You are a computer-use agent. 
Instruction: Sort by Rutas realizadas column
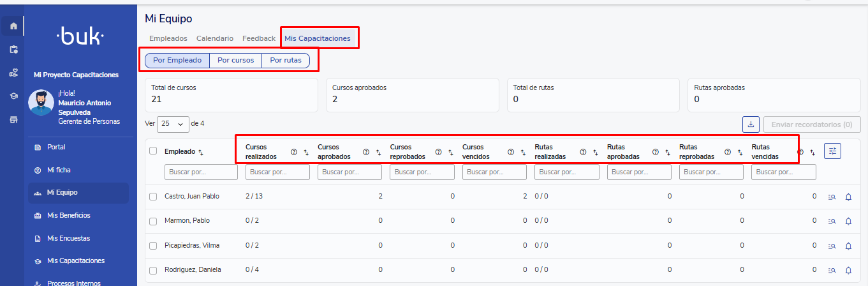click(595, 152)
